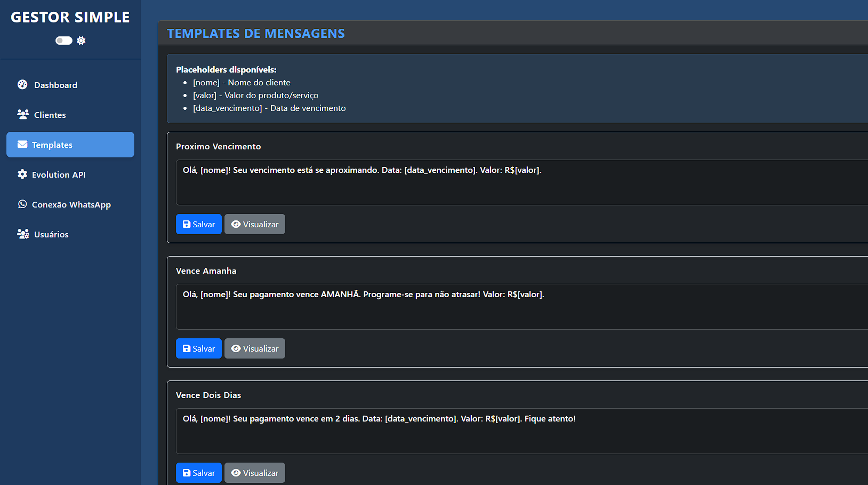The width and height of the screenshot is (868, 485).
Task: Open the Dashboard menu item
Action: point(55,85)
